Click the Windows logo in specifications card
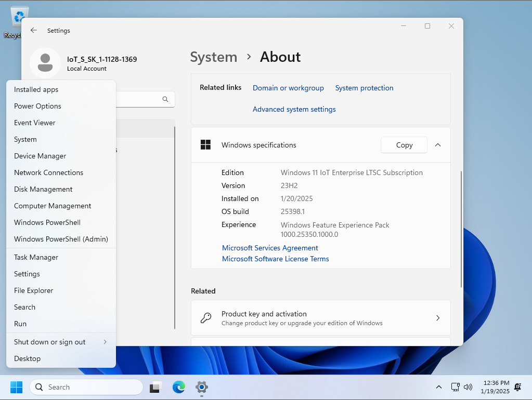 [x=205, y=145]
